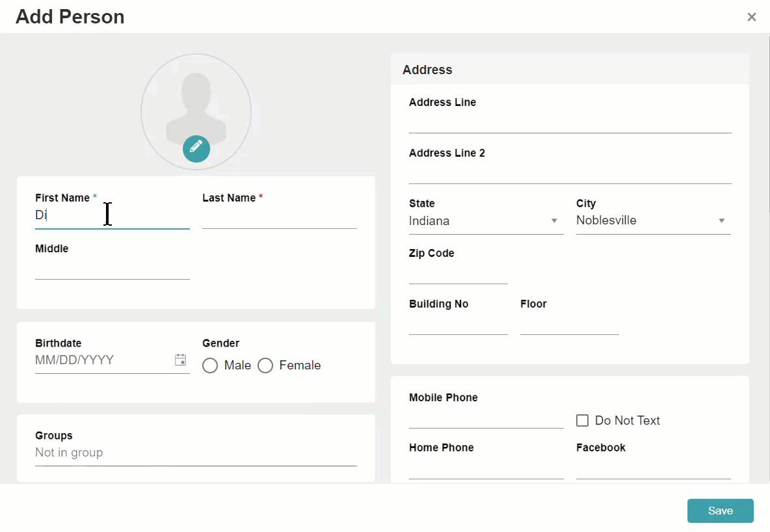Click the pencil edit photo icon

pos(196,148)
